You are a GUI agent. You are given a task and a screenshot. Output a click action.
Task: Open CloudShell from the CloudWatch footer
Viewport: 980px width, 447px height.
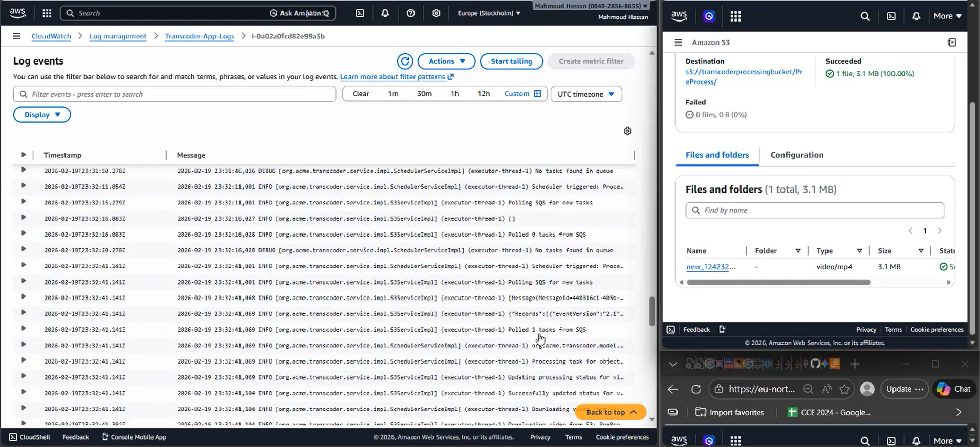pos(30,437)
